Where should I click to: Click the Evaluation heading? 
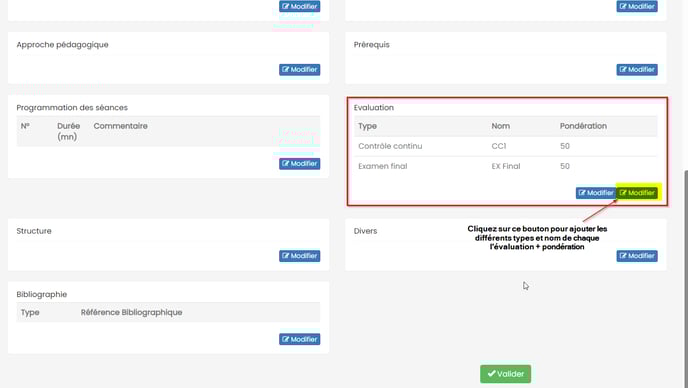coord(374,108)
